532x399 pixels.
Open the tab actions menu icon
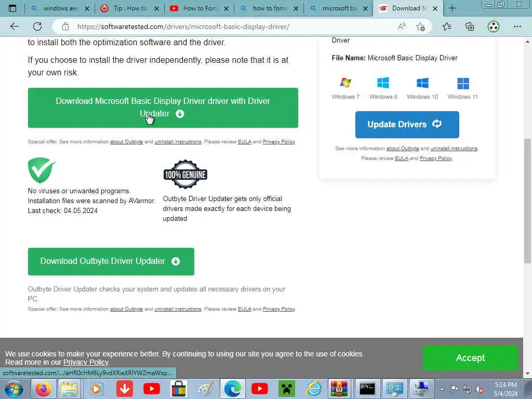(12, 8)
